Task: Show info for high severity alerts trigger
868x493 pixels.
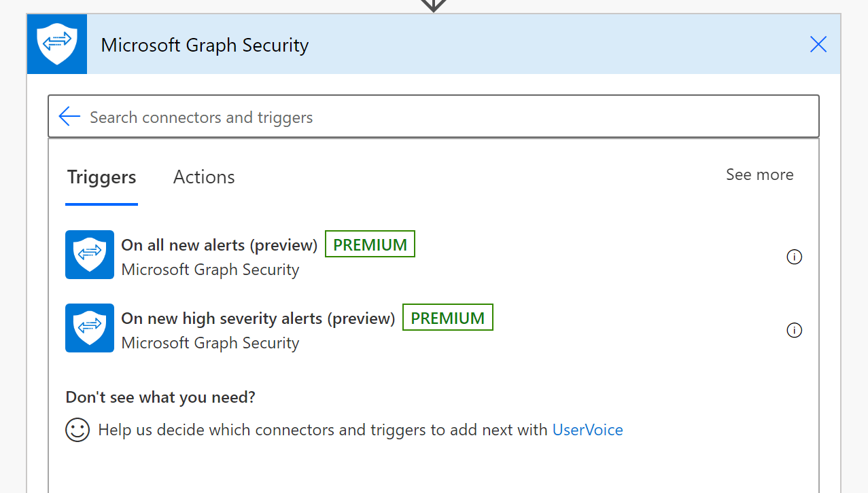Action: 794,330
